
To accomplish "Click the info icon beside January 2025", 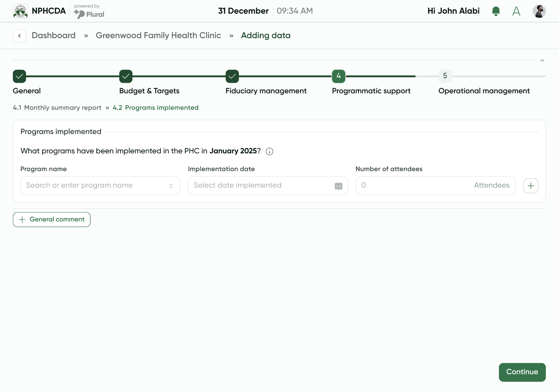I will click(269, 151).
